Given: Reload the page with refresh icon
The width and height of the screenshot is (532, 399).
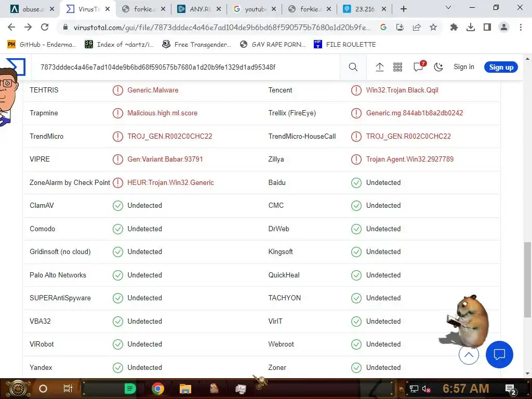Looking at the screenshot, I should 45,27.
